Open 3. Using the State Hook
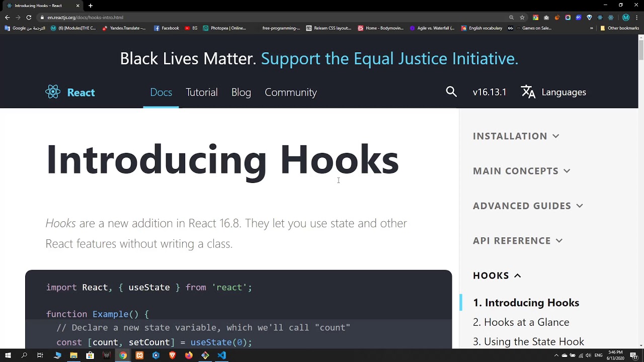The image size is (644, 362). (x=528, y=342)
